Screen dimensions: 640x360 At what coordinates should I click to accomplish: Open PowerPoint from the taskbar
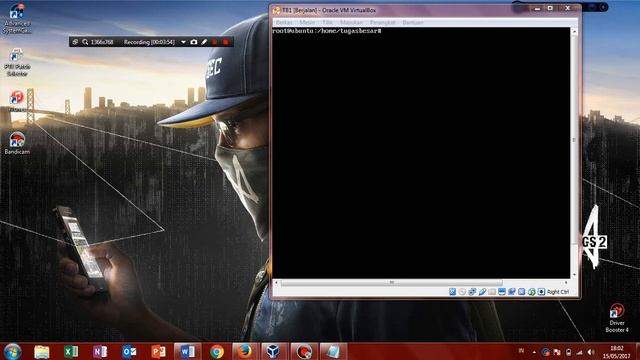click(158, 351)
